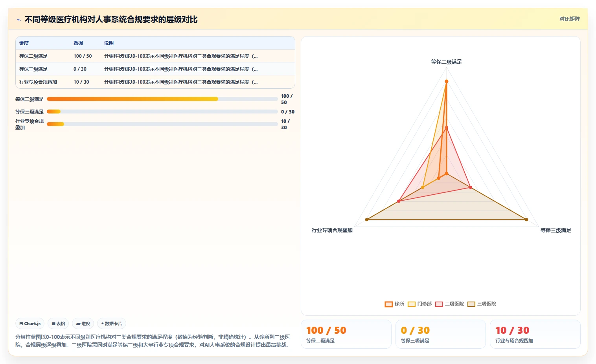
Task: Click the 等保二级满足 progress bar
Action: (x=162, y=99)
